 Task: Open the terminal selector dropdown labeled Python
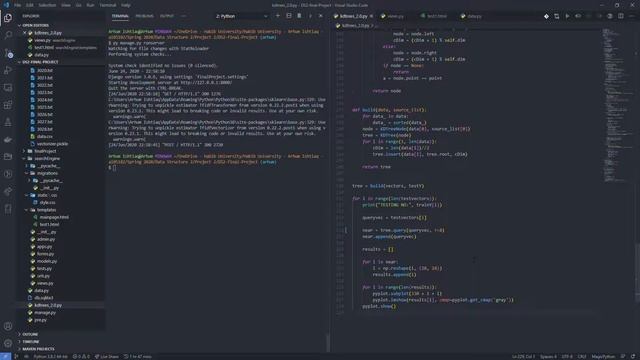pos(242,16)
